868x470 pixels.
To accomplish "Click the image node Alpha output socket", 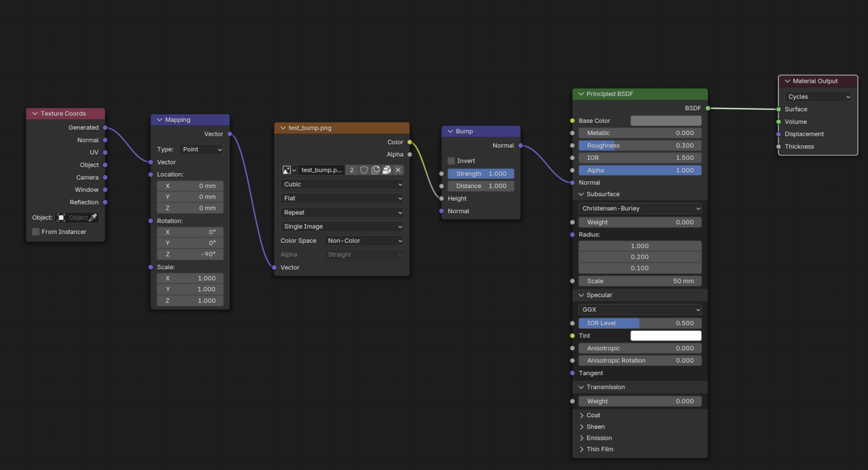I will pos(410,155).
